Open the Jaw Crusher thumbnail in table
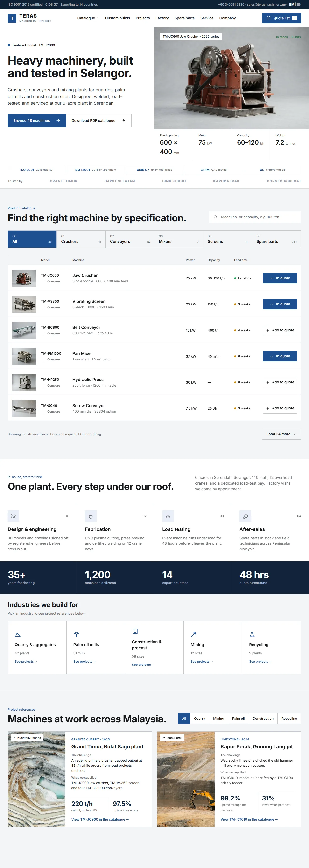 coord(24,278)
